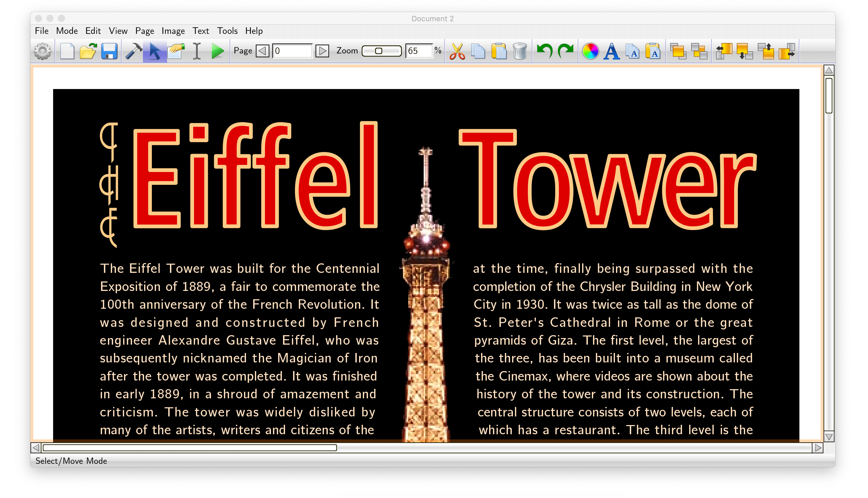Click the zoom percentage field showing 65

419,51
